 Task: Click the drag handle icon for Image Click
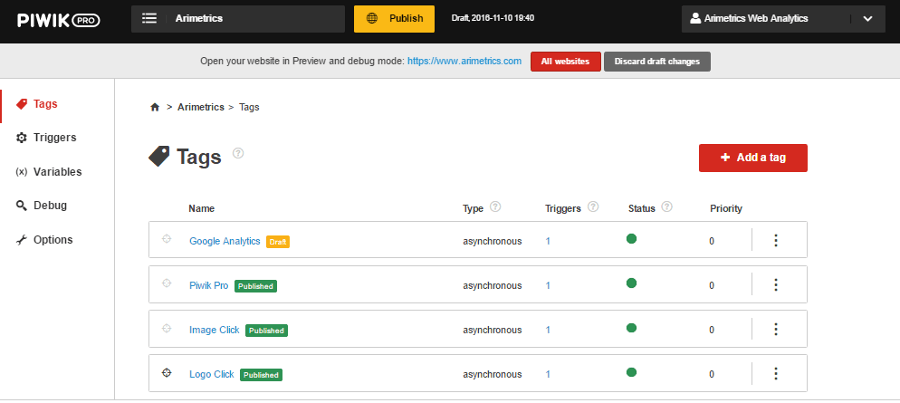click(x=166, y=328)
